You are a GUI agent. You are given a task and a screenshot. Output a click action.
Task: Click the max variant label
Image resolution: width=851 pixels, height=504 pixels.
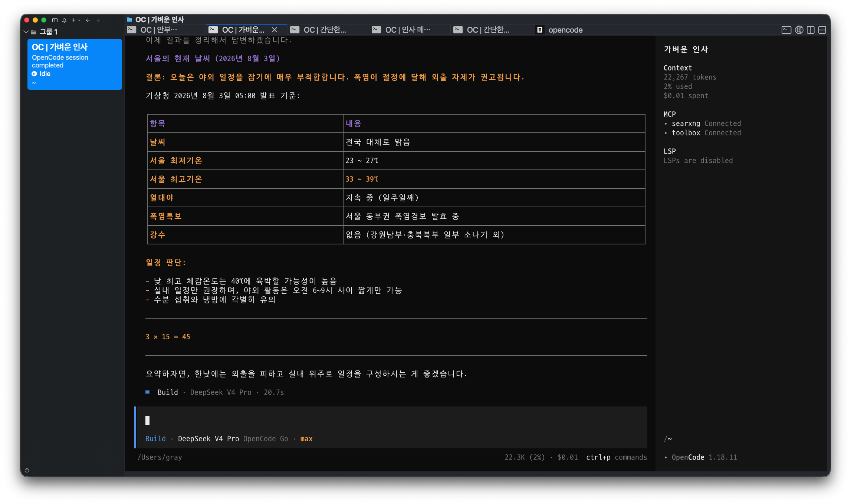point(306,439)
